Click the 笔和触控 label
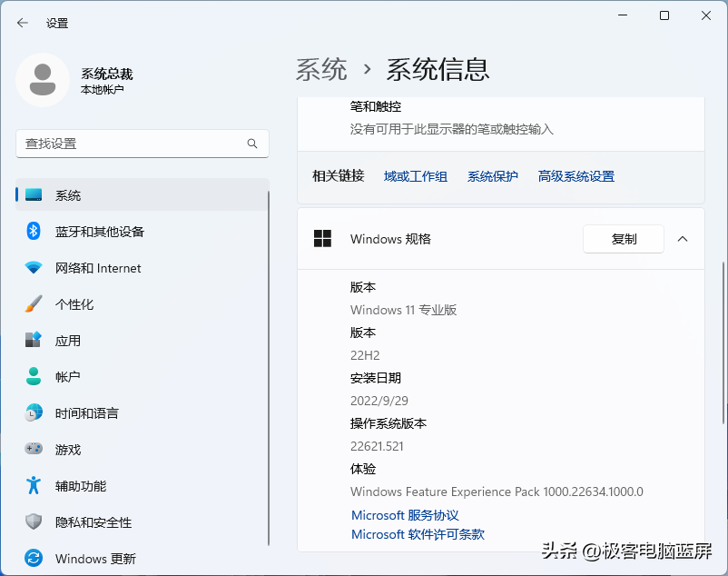Viewport: 728px width, 576px height. pyautogui.click(x=376, y=106)
